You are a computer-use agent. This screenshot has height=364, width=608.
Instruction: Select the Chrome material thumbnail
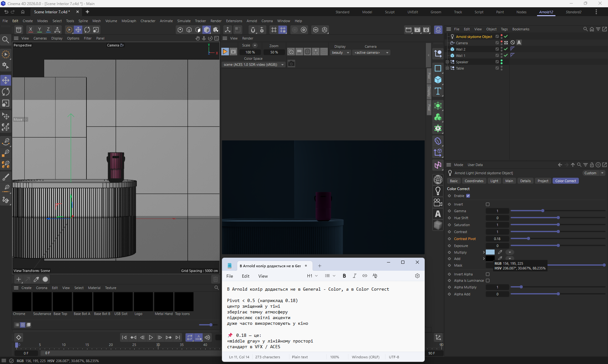point(22,302)
